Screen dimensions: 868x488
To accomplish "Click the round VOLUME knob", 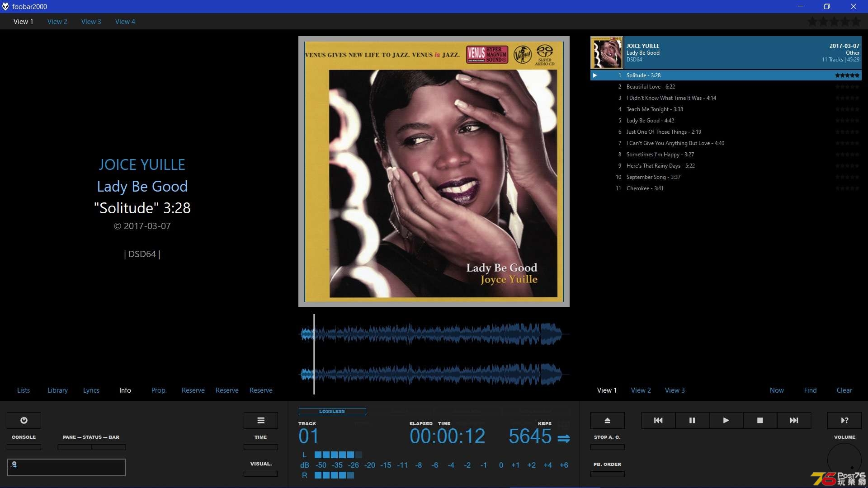I will 844,460.
